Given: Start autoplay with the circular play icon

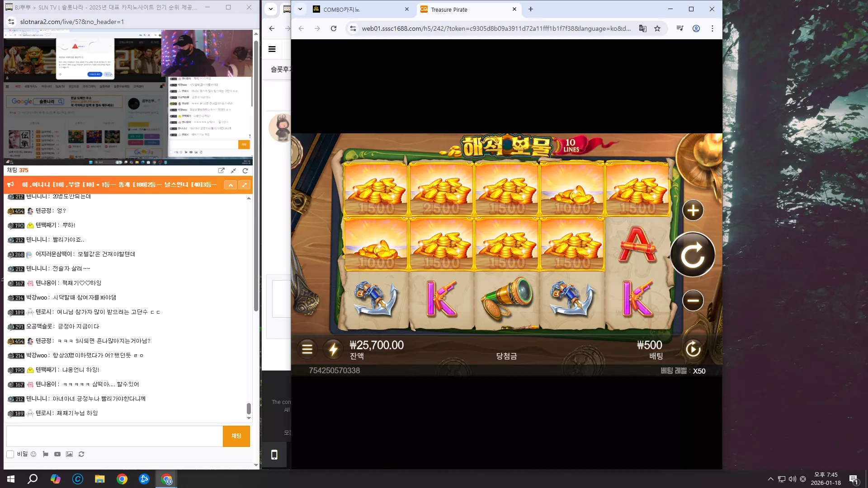Looking at the screenshot, I should coord(693,349).
